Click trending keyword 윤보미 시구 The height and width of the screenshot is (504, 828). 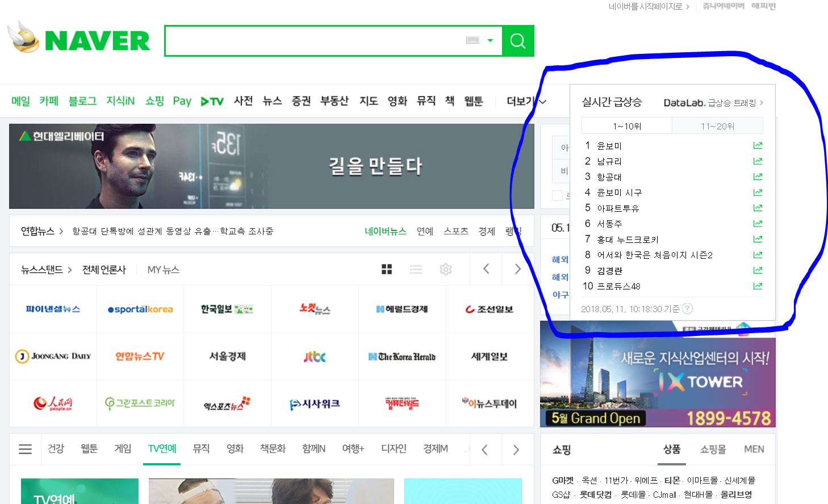[620, 192]
